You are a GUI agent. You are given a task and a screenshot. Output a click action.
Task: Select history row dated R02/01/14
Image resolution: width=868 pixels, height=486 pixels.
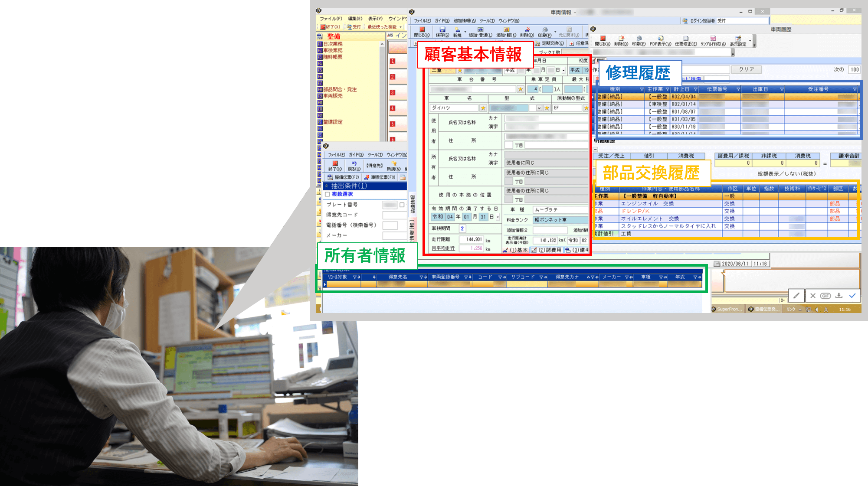[x=727, y=104]
